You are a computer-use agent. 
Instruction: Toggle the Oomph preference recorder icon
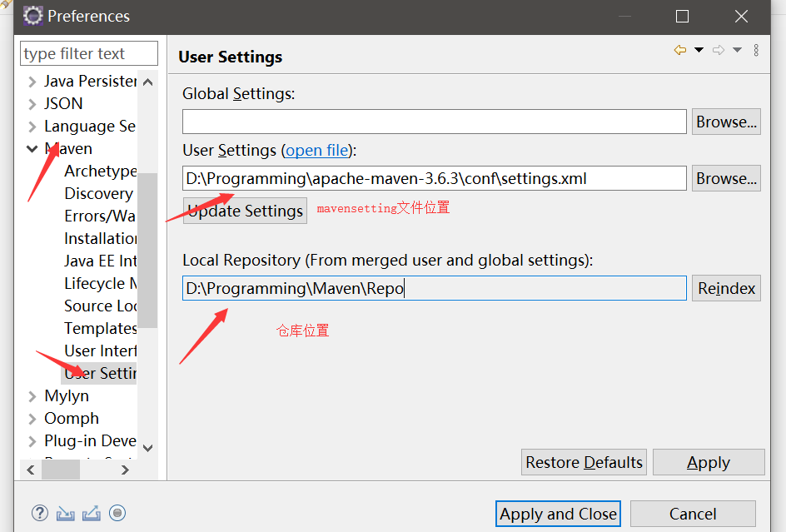coord(117,513)
